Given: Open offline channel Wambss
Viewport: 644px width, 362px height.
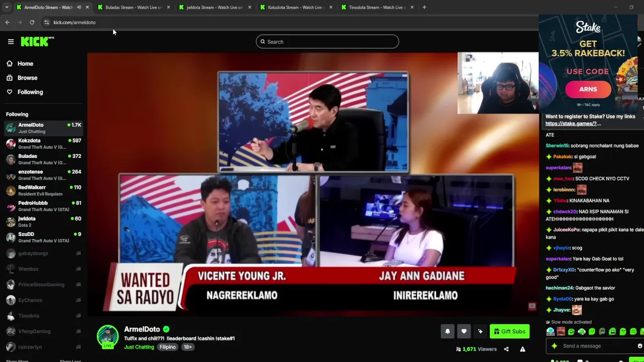Looking at the screenshot, I should (44, 269).
